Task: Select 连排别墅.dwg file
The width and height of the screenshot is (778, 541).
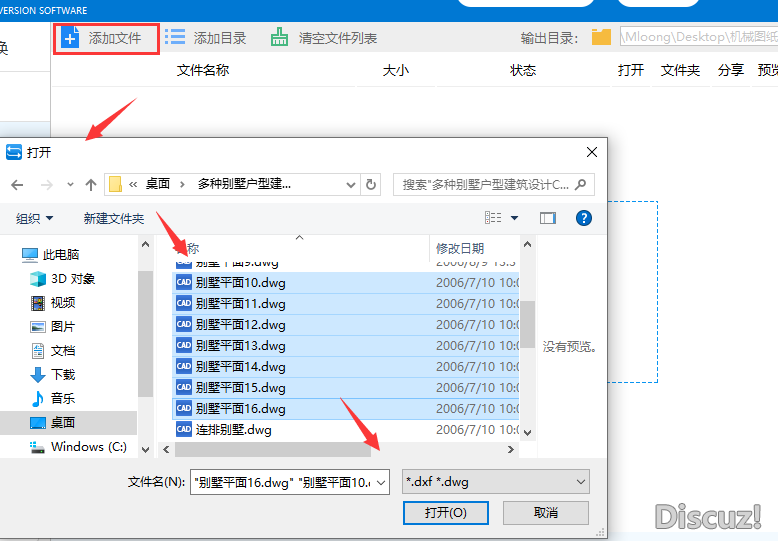Action: pos(233,430)
